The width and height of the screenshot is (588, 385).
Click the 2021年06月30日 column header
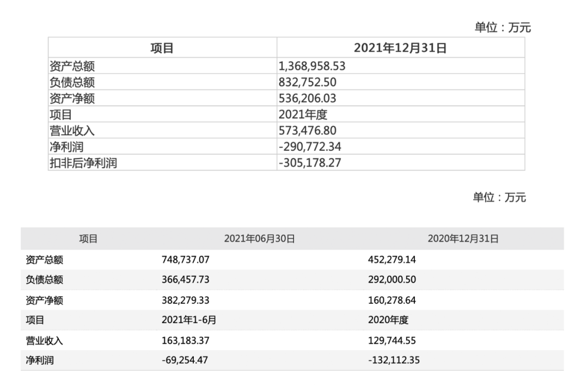tap(259, 239)
